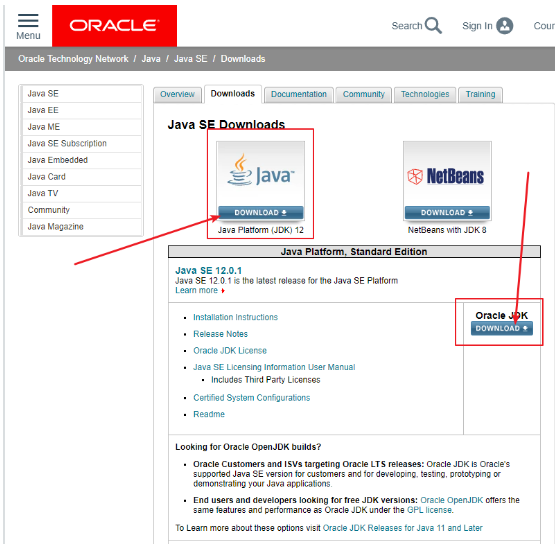Click the Oracle JDK Download button

(502, 329)
